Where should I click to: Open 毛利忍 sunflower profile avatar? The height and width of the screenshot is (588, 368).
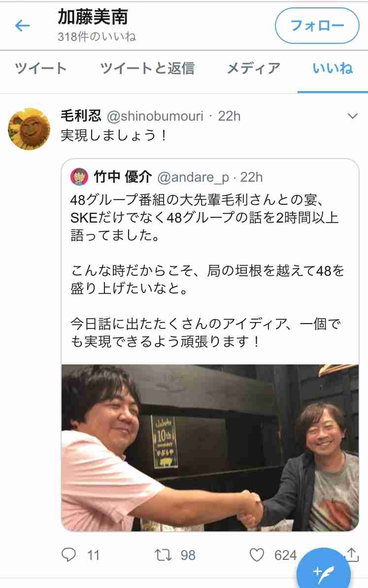(29, 129)
